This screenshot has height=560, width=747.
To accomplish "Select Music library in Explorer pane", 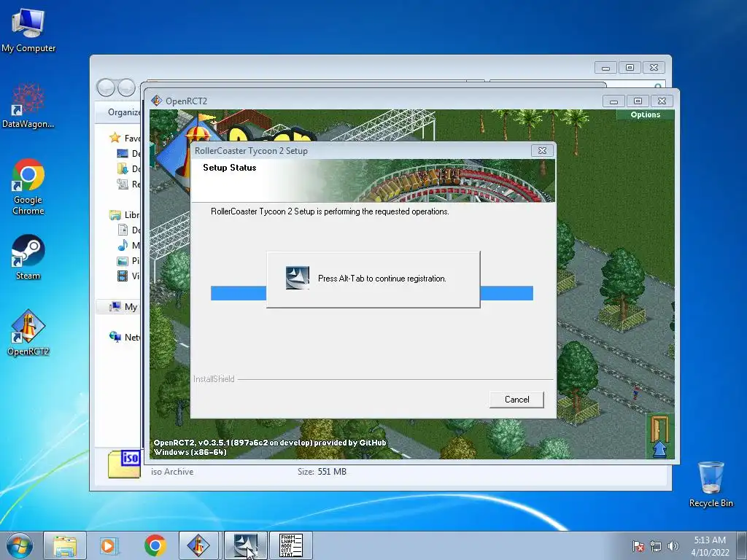I will tap(128, 245).
